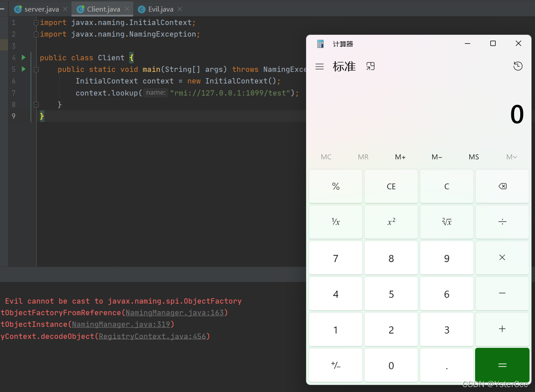Open the M memory list dropdown

click(x=511, y=157)
